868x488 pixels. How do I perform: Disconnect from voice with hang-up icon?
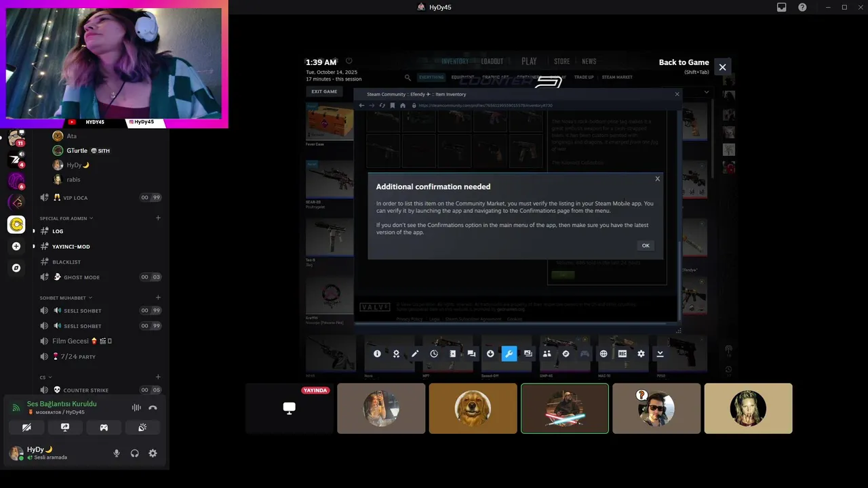tap(153, 407)
